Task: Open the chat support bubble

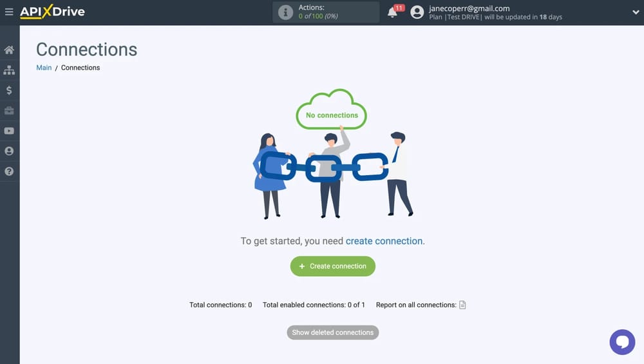Action: (622, 342)
